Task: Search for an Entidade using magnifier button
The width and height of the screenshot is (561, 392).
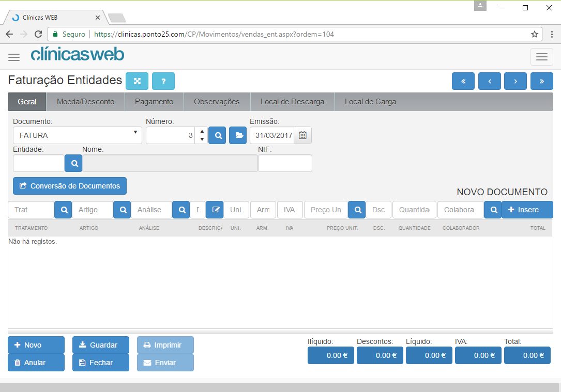Action: tap(74, 163)
